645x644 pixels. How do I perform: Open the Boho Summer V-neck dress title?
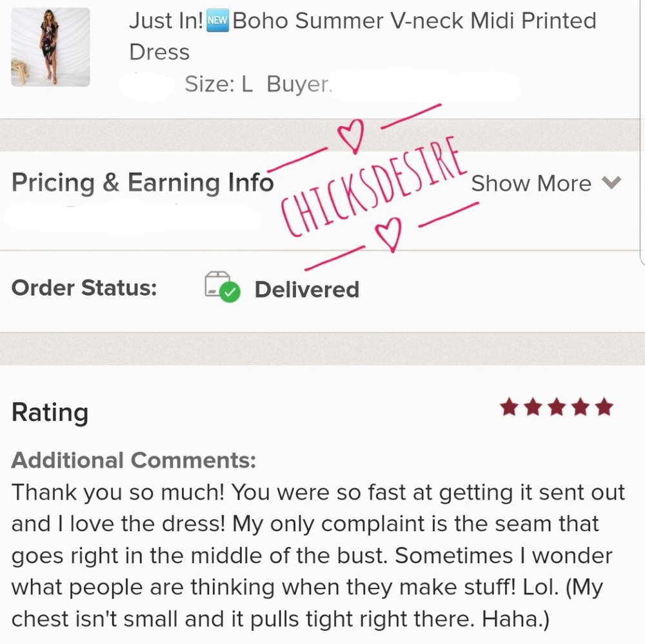[x=362, y=35]
